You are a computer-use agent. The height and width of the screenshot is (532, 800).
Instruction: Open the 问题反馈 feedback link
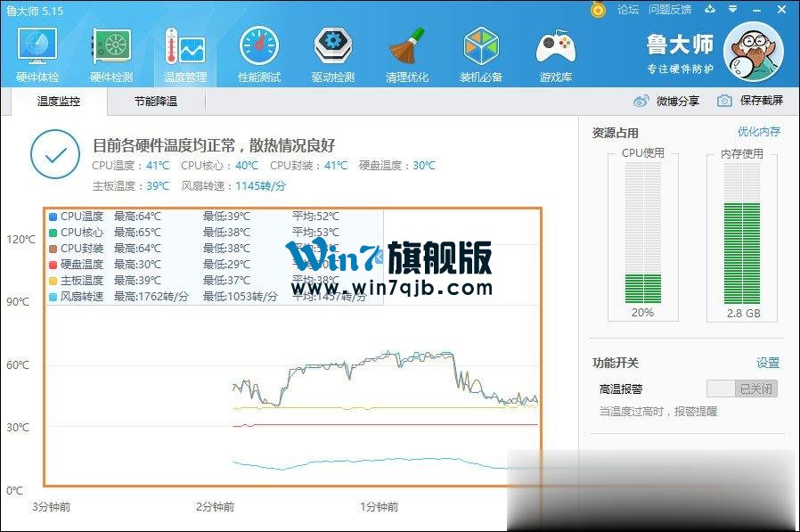tap(670, 9)
